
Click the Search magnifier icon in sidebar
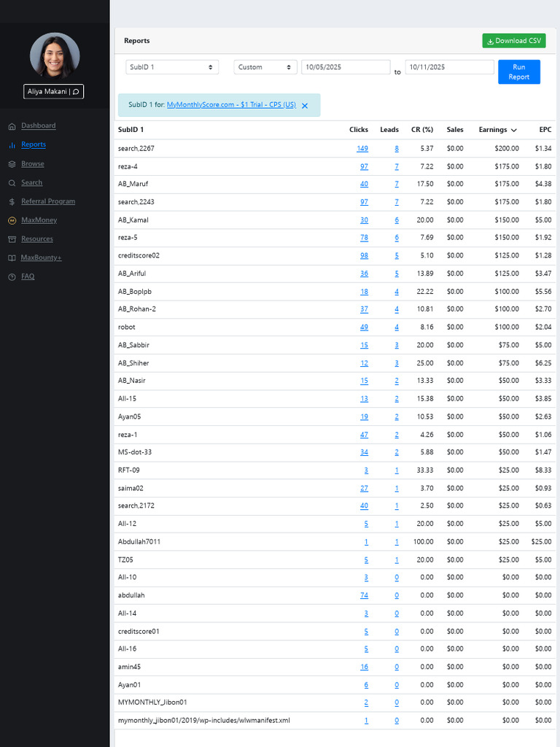pos(12,183)
